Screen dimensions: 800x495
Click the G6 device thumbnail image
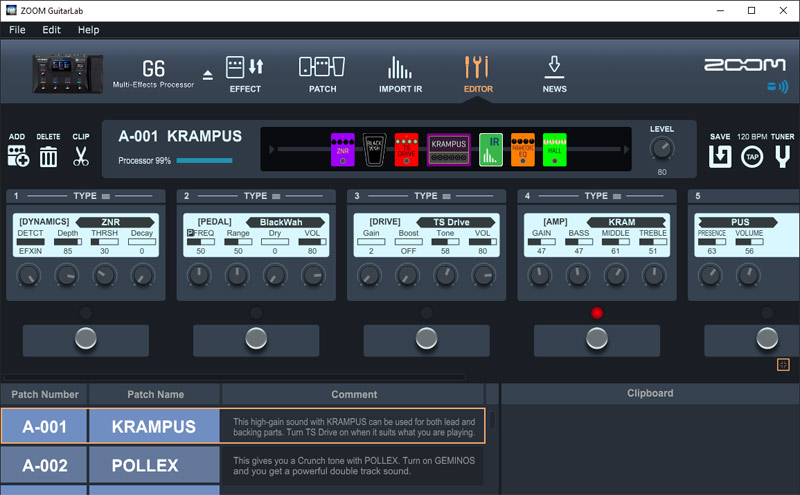point(68,74)
